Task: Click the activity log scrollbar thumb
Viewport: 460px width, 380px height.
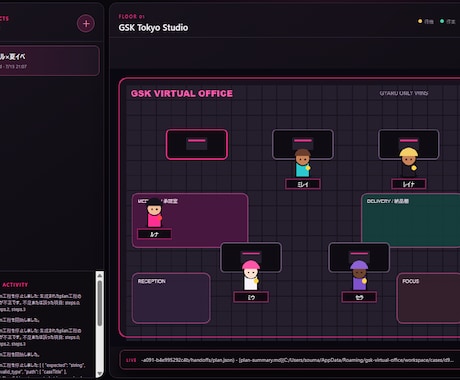Action: click(100, 303)
